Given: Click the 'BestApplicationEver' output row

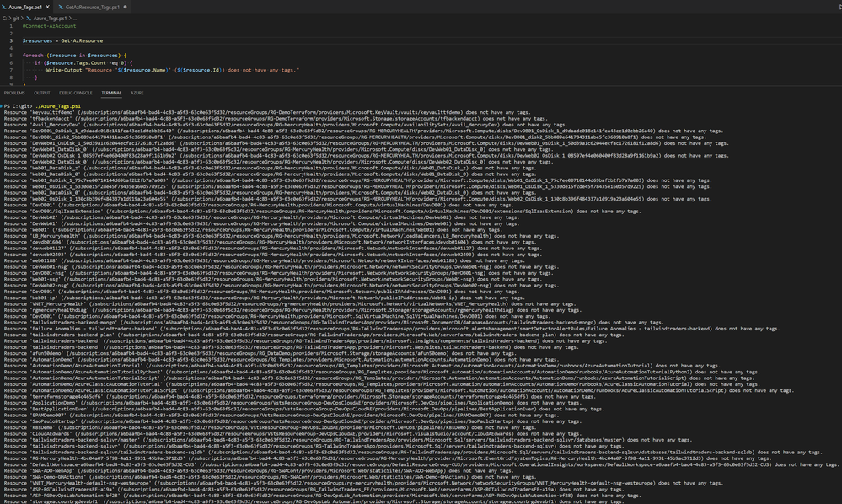Looking at the screenshot, I should pos(303,409).
